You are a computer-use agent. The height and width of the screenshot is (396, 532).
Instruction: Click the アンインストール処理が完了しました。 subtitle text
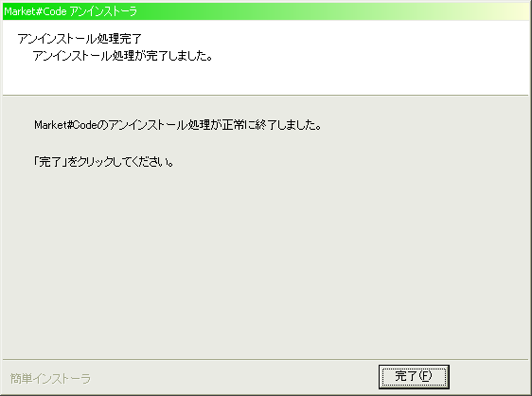(123, 56)
